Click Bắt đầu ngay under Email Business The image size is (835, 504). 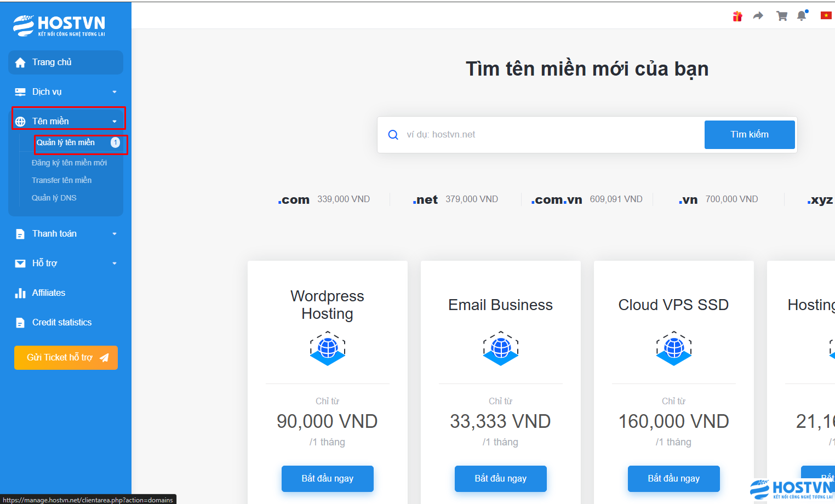501,479
